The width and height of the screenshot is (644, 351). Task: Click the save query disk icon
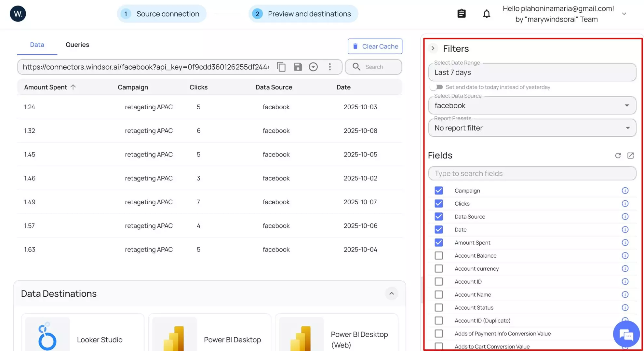click(298, 67)
